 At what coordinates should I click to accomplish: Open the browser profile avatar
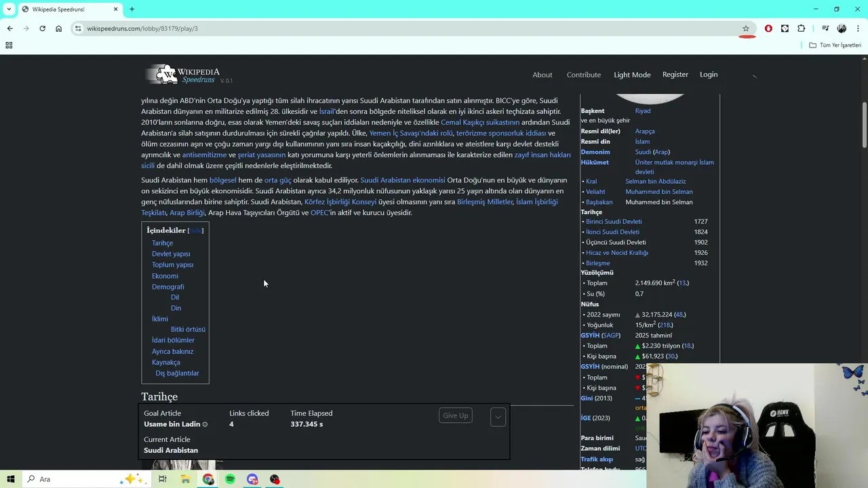(842, 28)
